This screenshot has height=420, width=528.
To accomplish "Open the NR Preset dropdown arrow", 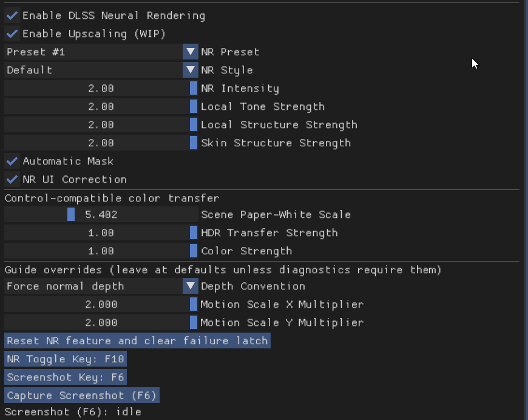I will 190,52.
